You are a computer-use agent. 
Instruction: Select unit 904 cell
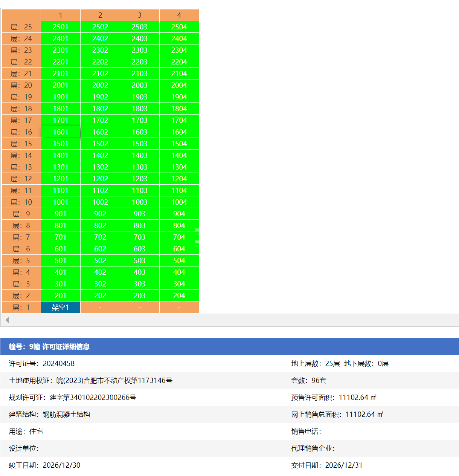pyautogui.click(x=179, y=214)
